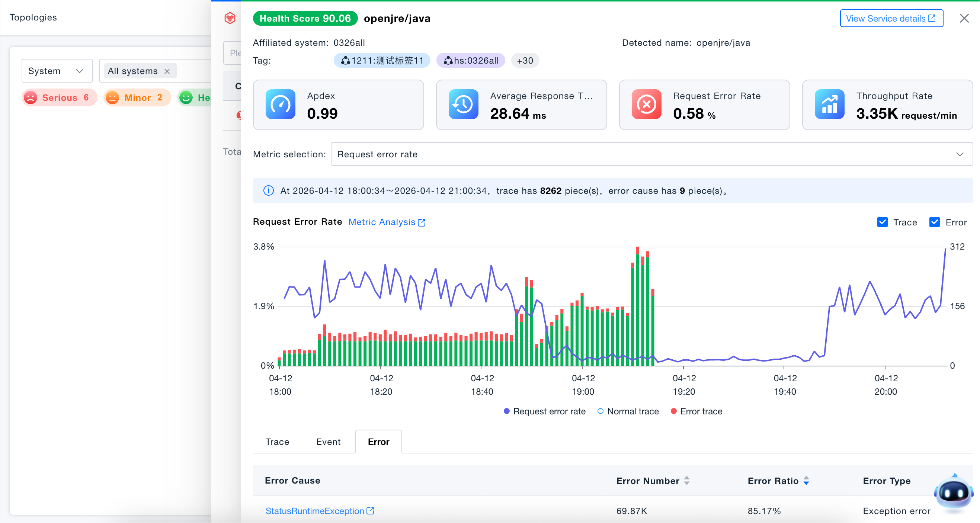Viewport: 980px width, 523px height.
Task: Remove the All systems filter tag
Action: coord(167,71)
